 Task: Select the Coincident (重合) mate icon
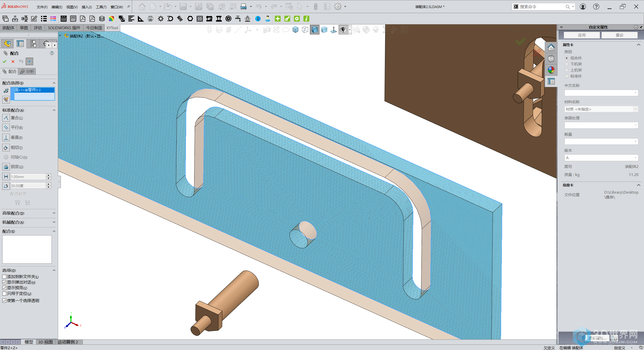[x=6, y=118]
